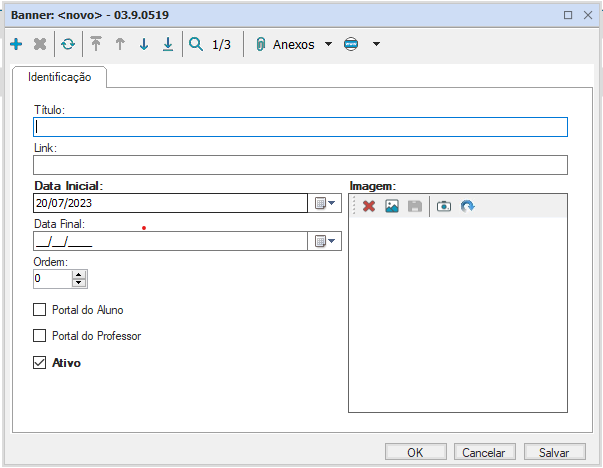Expand the Anexos dropdown arrow
Viewport: 603px width, 468px height.
click(329, 45)
